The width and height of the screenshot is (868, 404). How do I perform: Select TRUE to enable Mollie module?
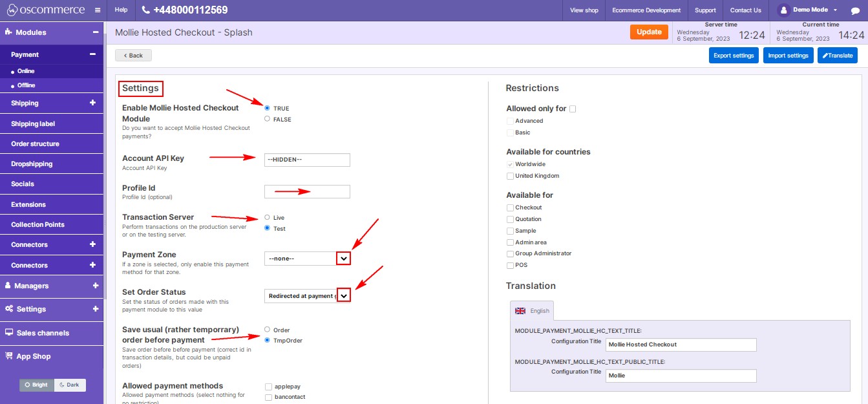[x=267, y=108]
